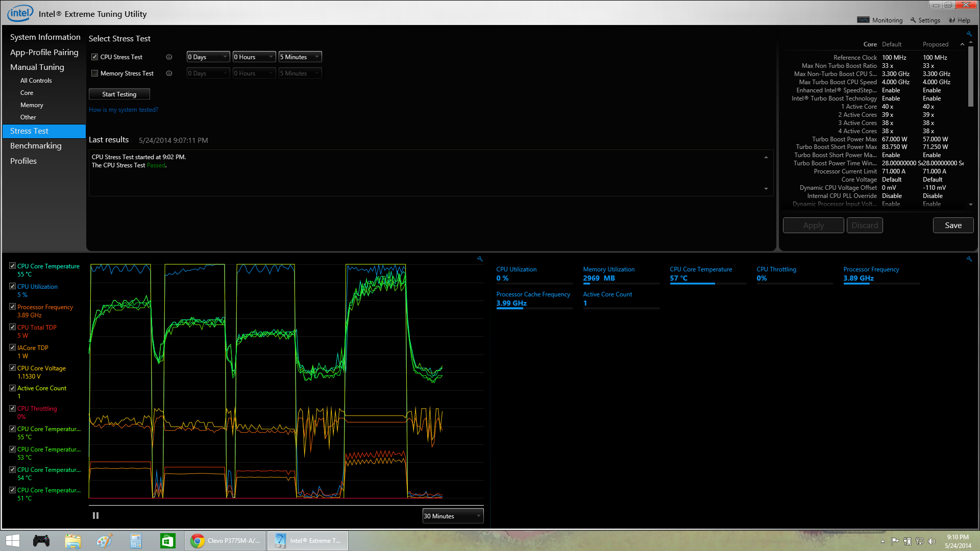980x551 pixels.
Task: Toggle CPU Utilization graph checkbox
Action: click(12, 286)
